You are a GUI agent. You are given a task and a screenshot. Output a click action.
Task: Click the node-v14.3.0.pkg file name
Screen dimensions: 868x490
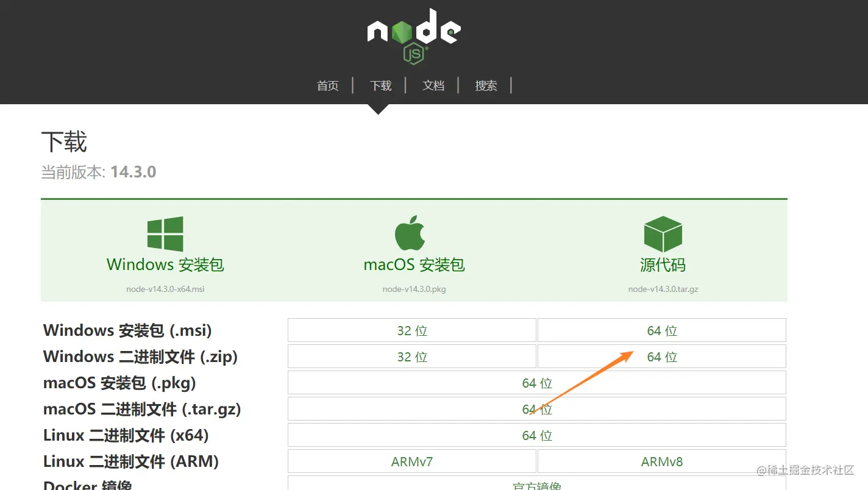(x=414, y=289)
